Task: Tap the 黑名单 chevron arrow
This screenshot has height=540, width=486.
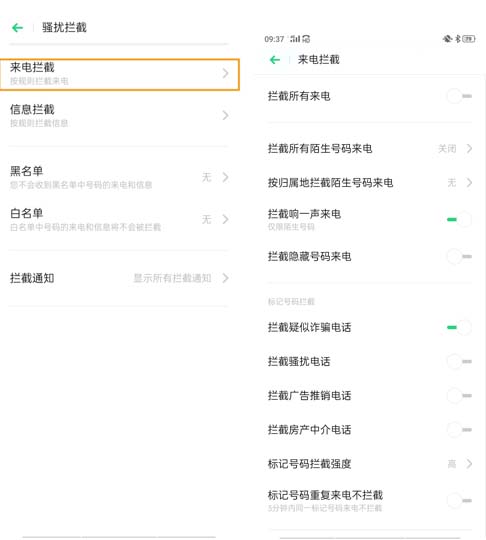Action: 225,177
